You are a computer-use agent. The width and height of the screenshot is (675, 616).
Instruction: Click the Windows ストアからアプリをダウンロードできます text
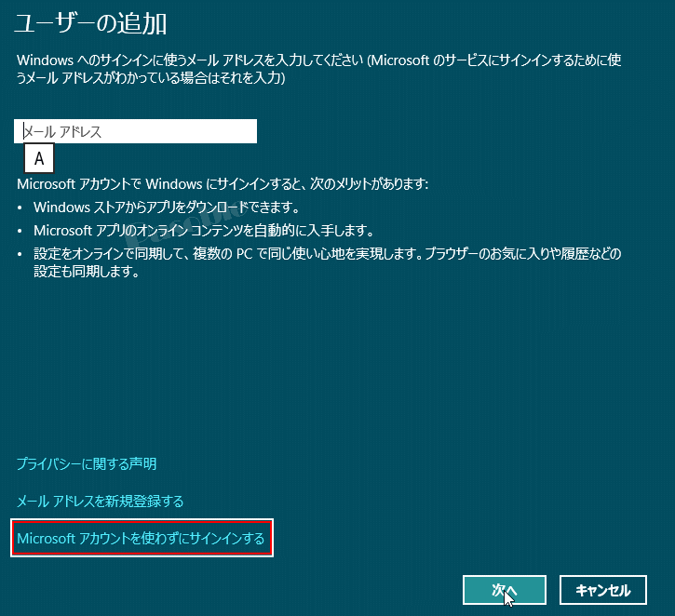[166, 208]
